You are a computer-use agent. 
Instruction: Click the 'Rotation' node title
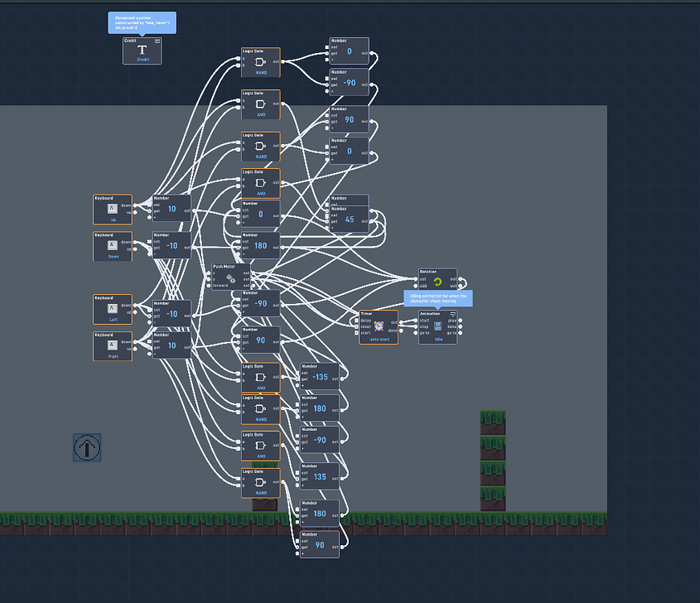[x=428, y=272]
